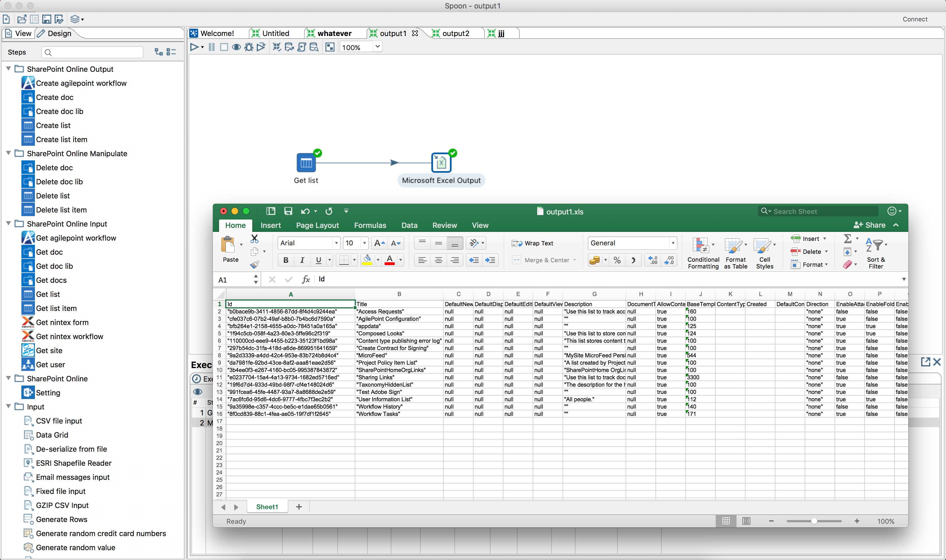Adjust the Excel zoom slider
This screenshot has height=560, width=946.
[814, 521]
